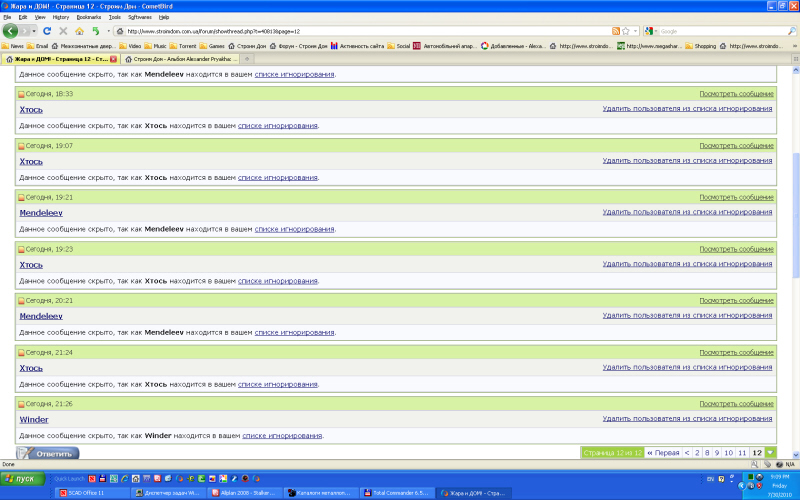This screenshot has height=500, width=800.
Task: Open the Help menu
Action: point(164,17)
